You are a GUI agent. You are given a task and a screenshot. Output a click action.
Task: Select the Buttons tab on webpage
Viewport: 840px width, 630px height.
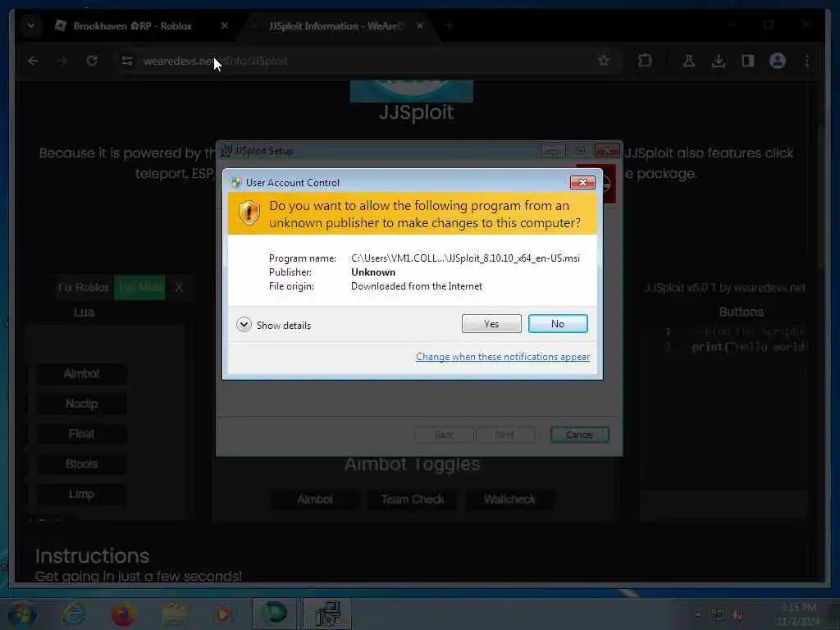741,312
